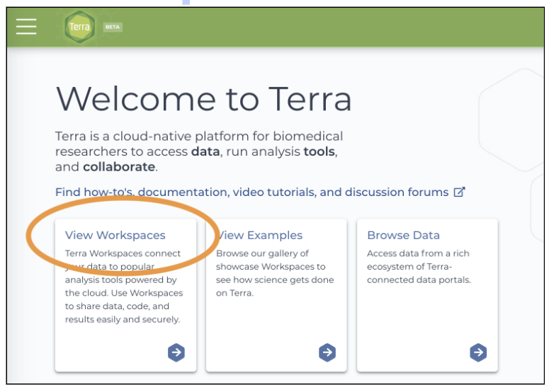The width and height of the screenshot is (554, 392).
Task: Click the arrow icon on View Examples card
Action: click(x=327, y=352)
